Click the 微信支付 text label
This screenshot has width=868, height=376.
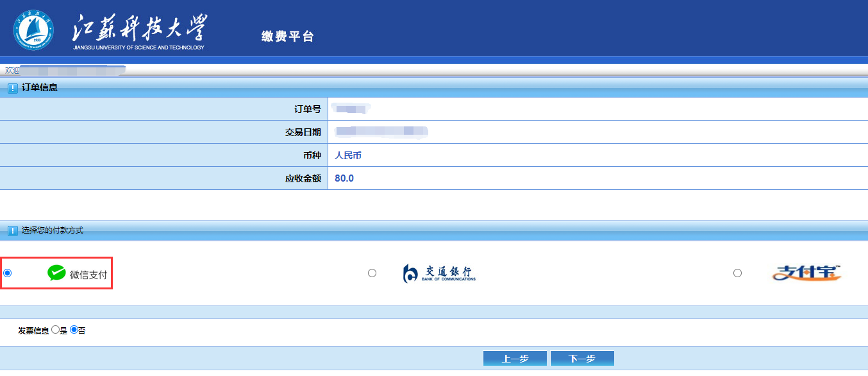click(x=88, y=275)
